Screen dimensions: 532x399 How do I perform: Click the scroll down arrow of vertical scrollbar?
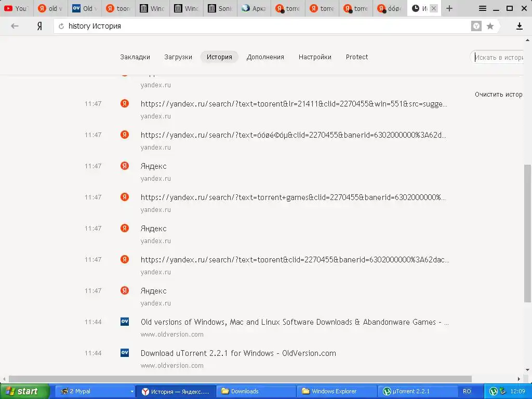[x=527, y=370]
